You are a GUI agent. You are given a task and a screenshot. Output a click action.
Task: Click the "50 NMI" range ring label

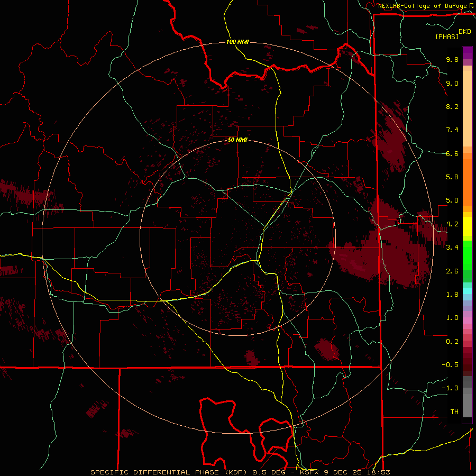237,140
